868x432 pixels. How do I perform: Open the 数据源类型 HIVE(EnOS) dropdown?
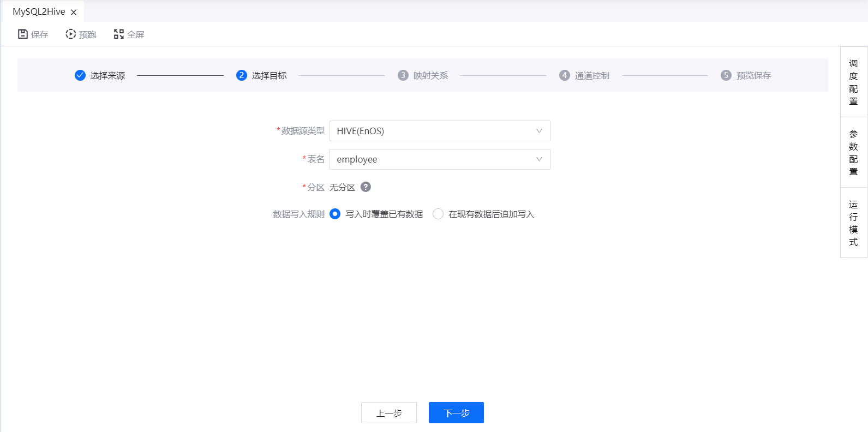pos(440,131)
